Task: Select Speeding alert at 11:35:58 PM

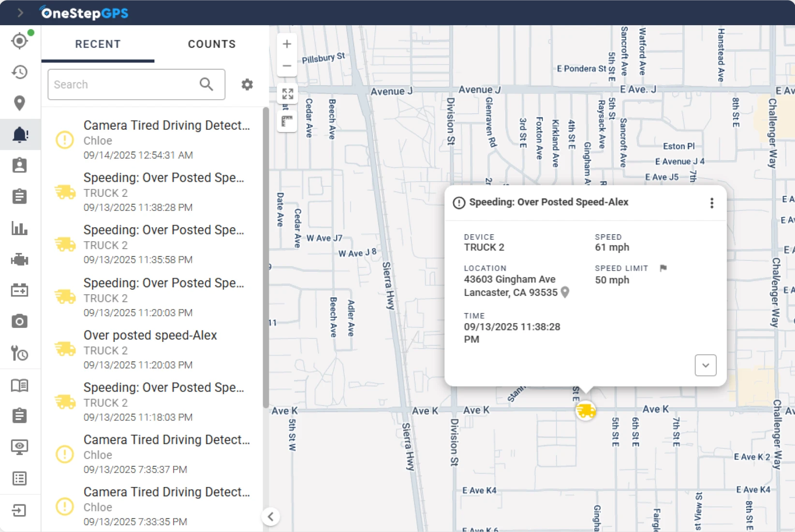Action: pos(153,244)
